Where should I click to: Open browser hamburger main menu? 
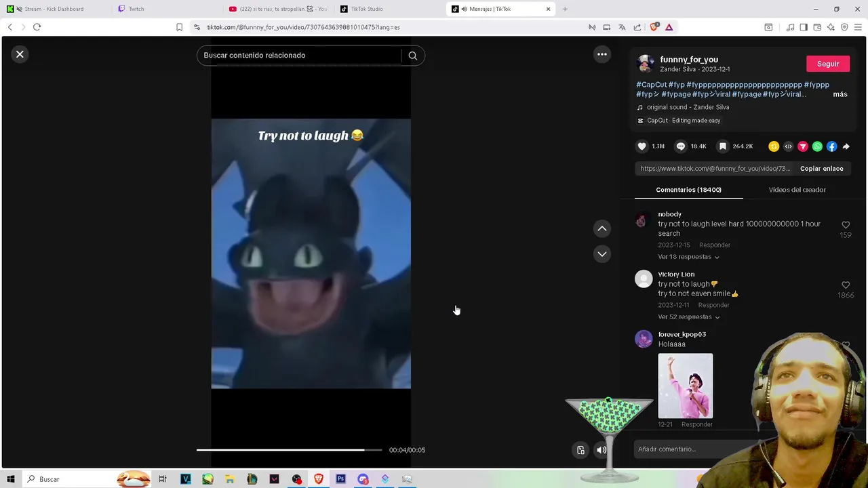coord(858,27)
